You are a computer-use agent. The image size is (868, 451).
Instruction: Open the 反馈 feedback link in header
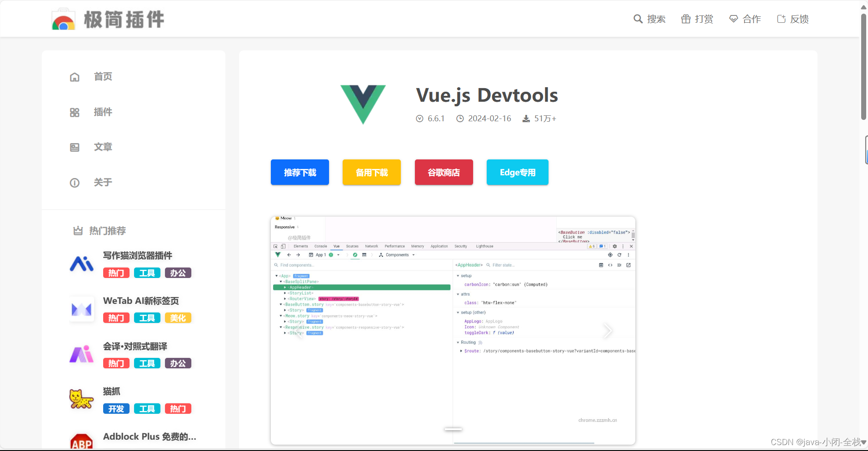pos(793,19)
